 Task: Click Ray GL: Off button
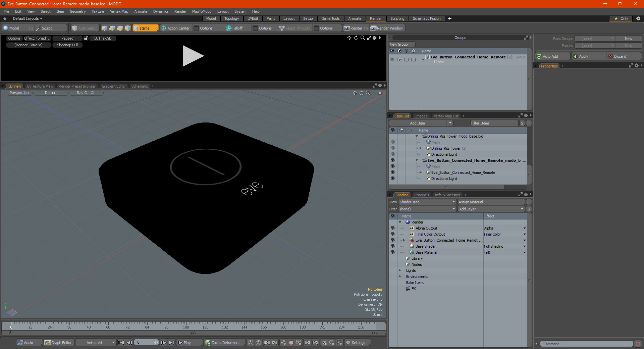(x=86, y=93)
